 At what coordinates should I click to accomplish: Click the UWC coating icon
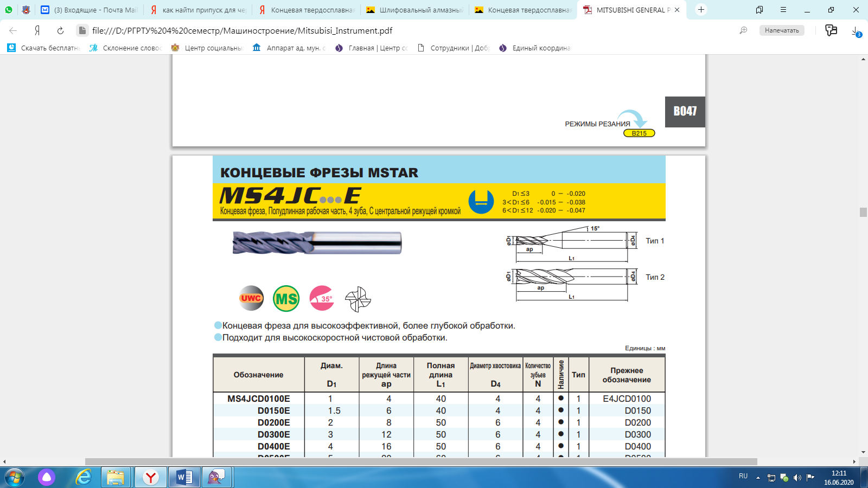251,298
